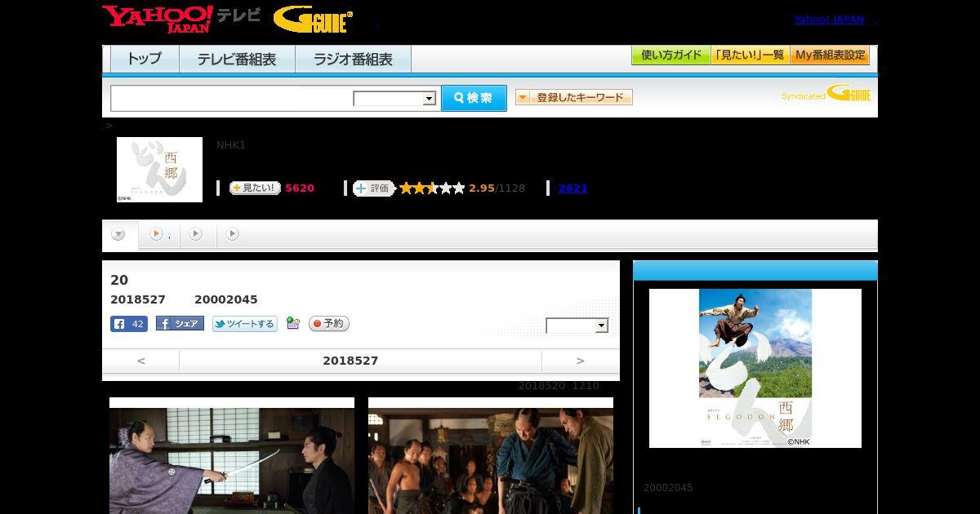Click the add-to-calendar icon
This screenshot has height=514, width=980.
[293, 324]
